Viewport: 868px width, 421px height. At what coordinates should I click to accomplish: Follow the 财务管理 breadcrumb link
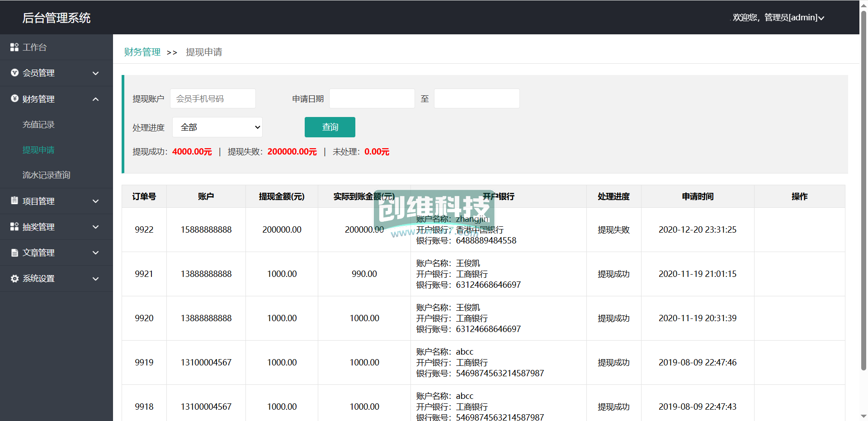tap(142, 52)
